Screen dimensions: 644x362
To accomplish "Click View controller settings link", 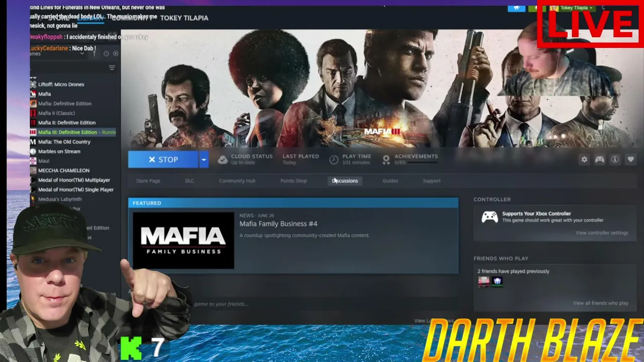I will tap(602, 233).
